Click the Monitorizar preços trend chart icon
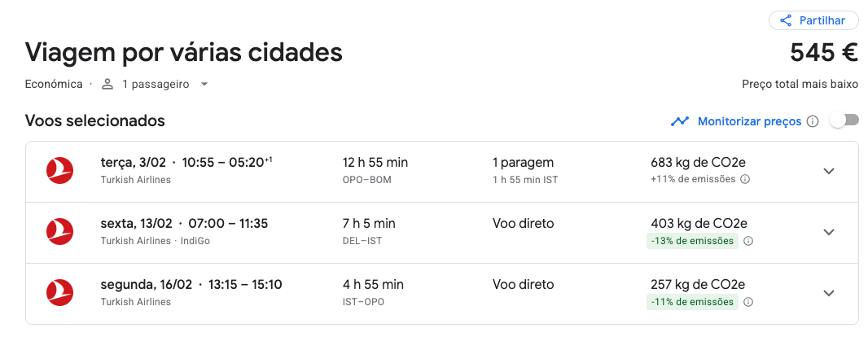868x341 pixels. pos(679,121)
